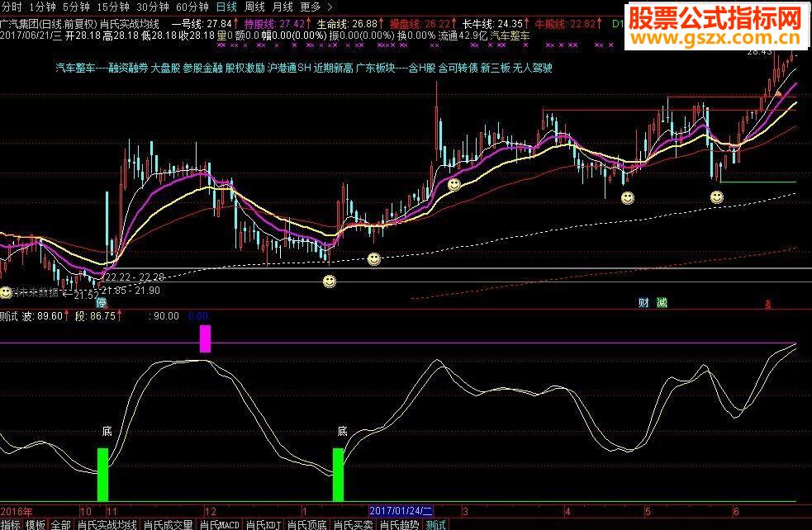This screenshot has width=812, height=530.
Task: Click the 无人驾驶 concept tag
Action: 532,68
